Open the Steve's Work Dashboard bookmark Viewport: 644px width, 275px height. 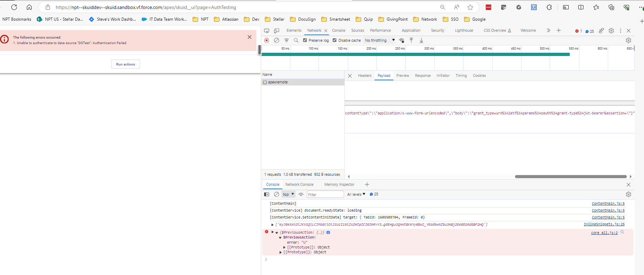[x=112, y=19]
